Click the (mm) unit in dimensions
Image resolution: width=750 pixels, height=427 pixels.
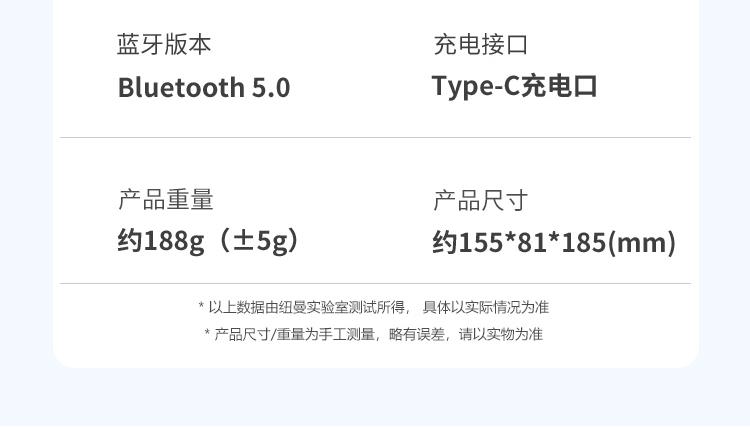(641, 242)
